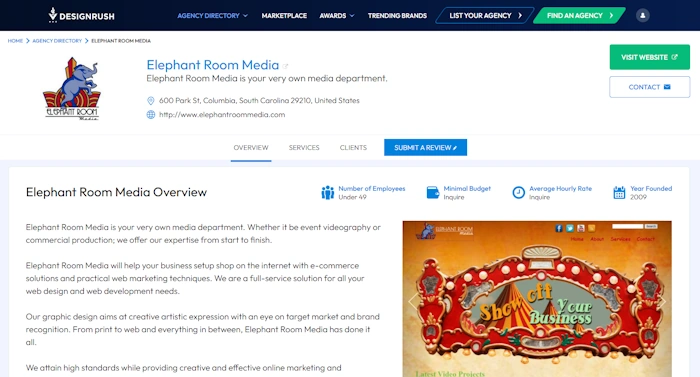Click Find an Agency button
Image resolution: width=700 pixels, height=377 pixels.
coord(579,16)
